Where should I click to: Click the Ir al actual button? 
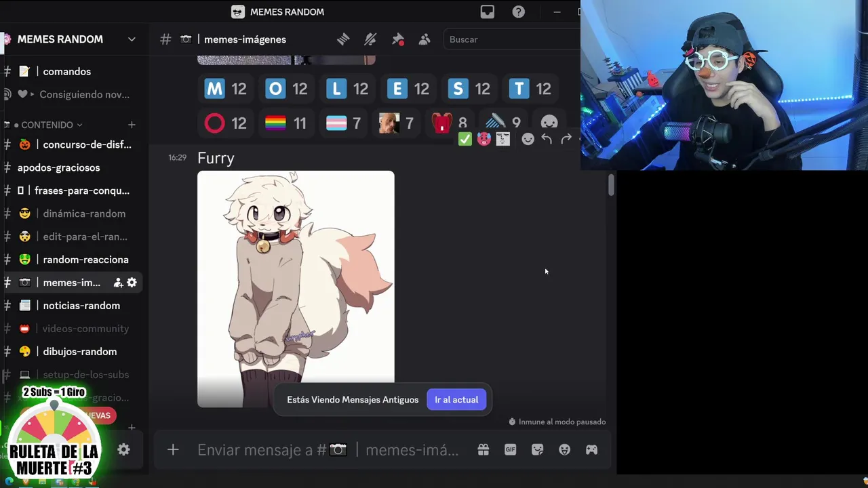tap(456, 400)
